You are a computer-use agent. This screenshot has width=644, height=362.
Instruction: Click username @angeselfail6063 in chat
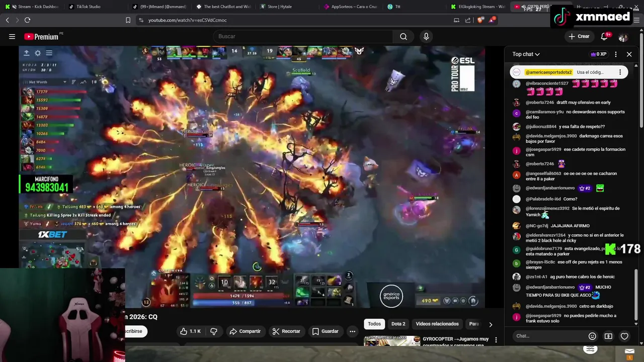click(x=543, y=173)
